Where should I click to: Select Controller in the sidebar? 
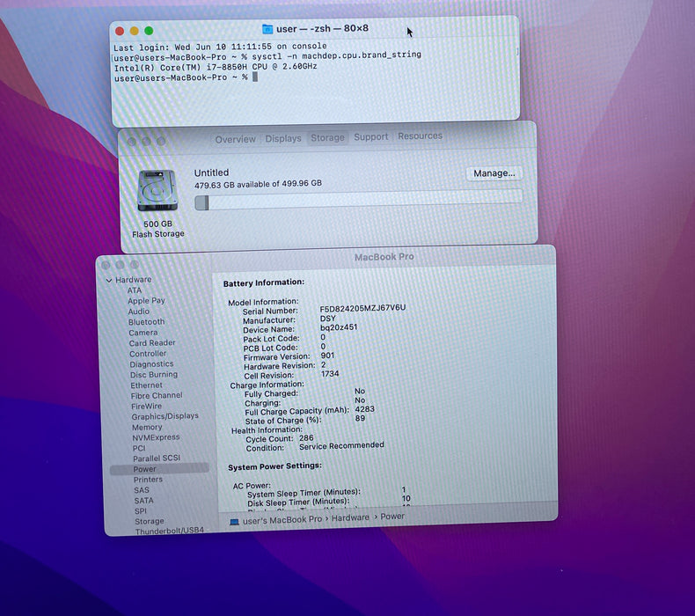pos(148,354)
